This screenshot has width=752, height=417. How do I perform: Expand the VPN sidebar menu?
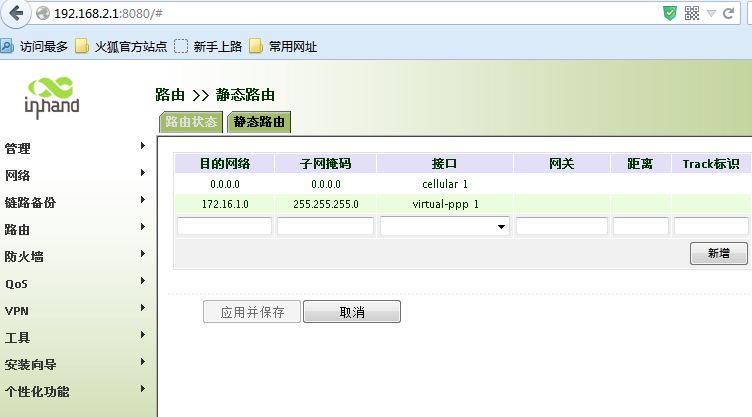coord(75,310)
